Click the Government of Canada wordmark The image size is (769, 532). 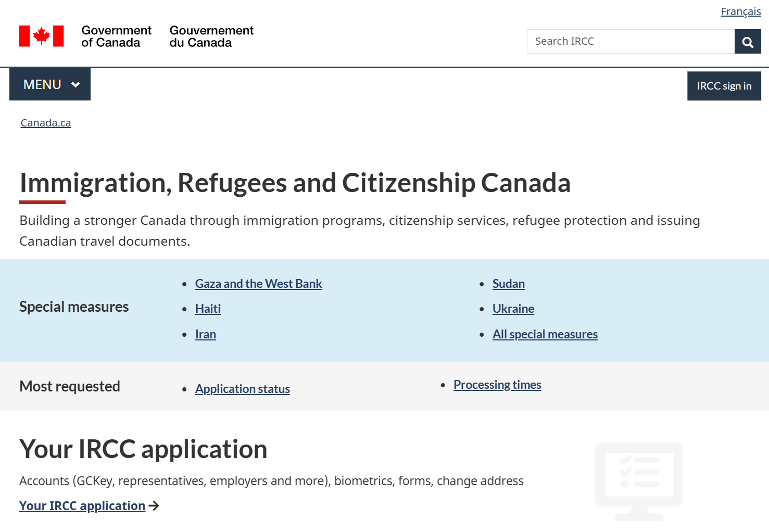click(116, 36)
